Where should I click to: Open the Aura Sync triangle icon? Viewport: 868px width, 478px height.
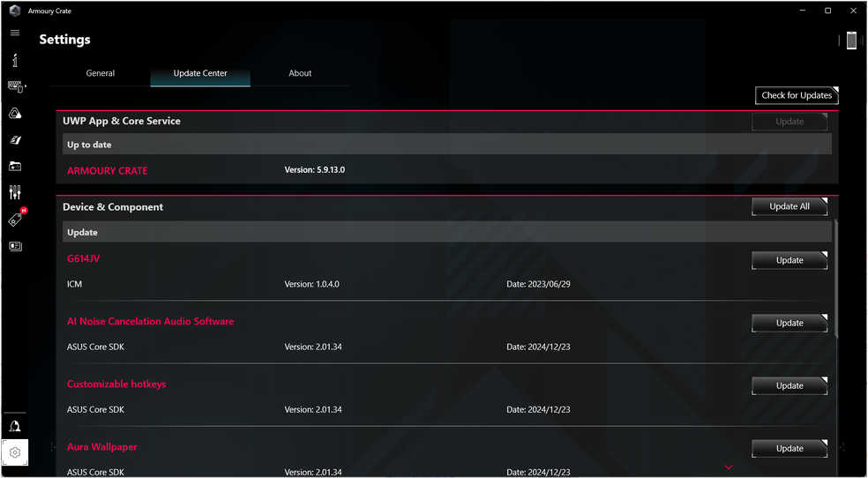click(x=15, y=114)
